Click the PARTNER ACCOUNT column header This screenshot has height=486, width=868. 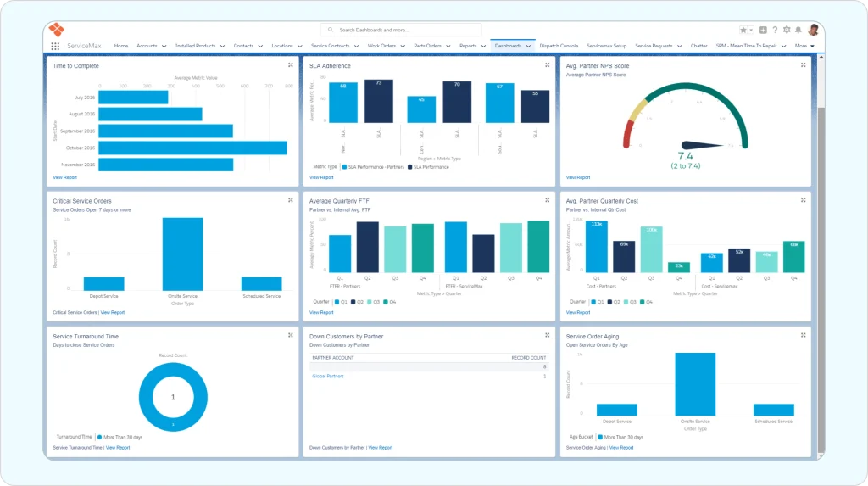click(332, 358)
